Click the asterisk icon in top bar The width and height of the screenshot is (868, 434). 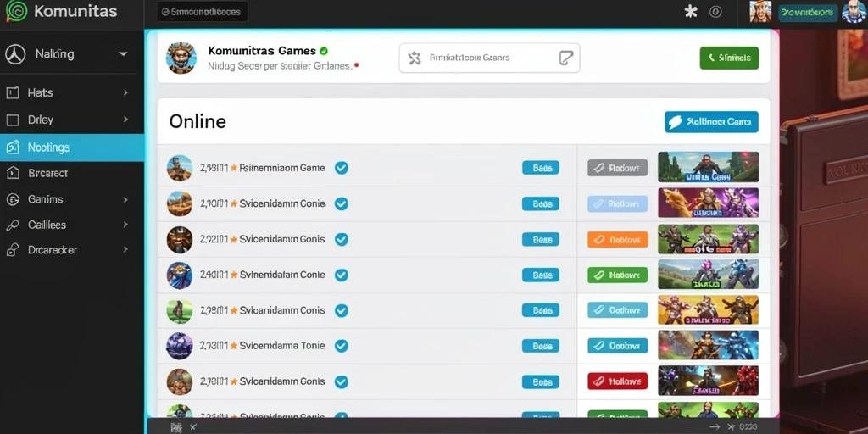tap(691, 12)
